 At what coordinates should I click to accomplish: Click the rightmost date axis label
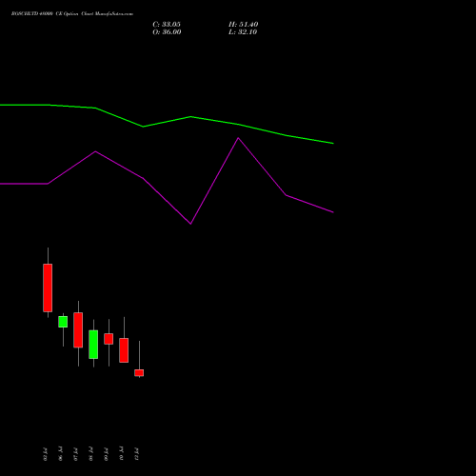136,454
